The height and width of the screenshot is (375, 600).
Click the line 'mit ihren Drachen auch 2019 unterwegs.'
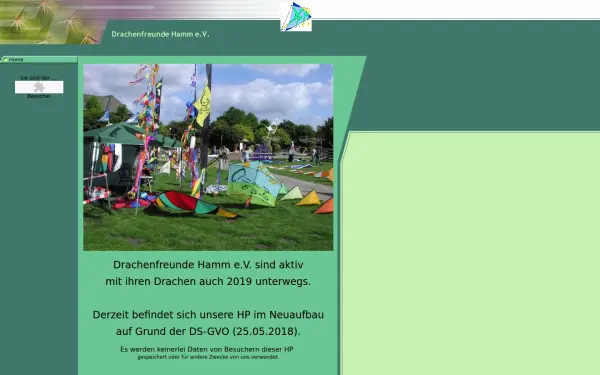(x=208, y=282)
